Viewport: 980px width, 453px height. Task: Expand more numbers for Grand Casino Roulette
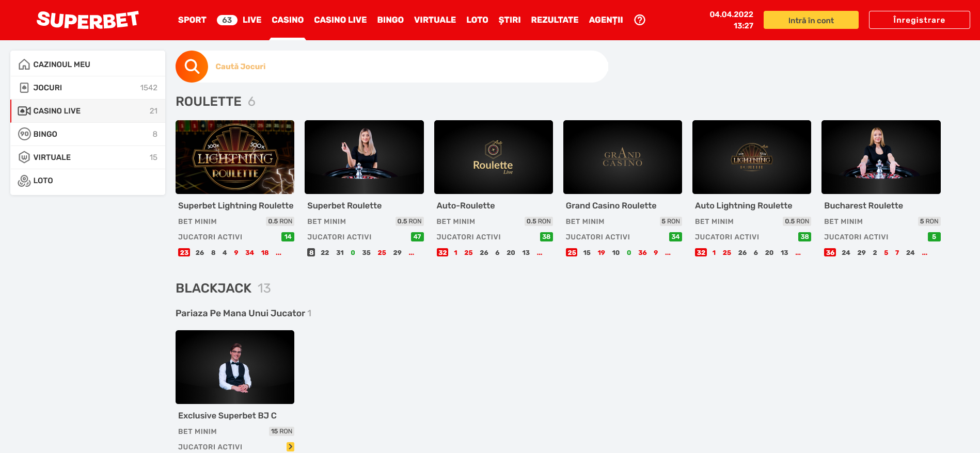tap(668, 253)
